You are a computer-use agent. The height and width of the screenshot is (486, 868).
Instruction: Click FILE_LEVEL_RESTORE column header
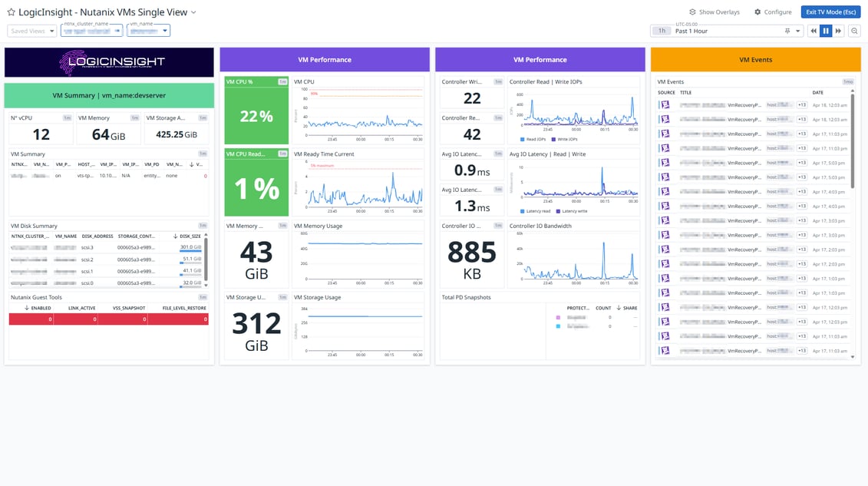pyautogui.click(x=183, y=308)
